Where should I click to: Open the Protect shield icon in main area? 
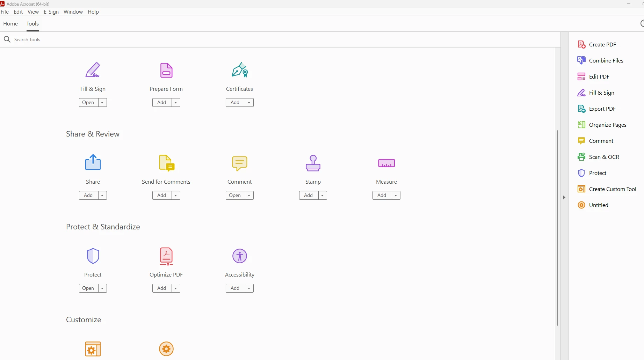tap(93, 256)
